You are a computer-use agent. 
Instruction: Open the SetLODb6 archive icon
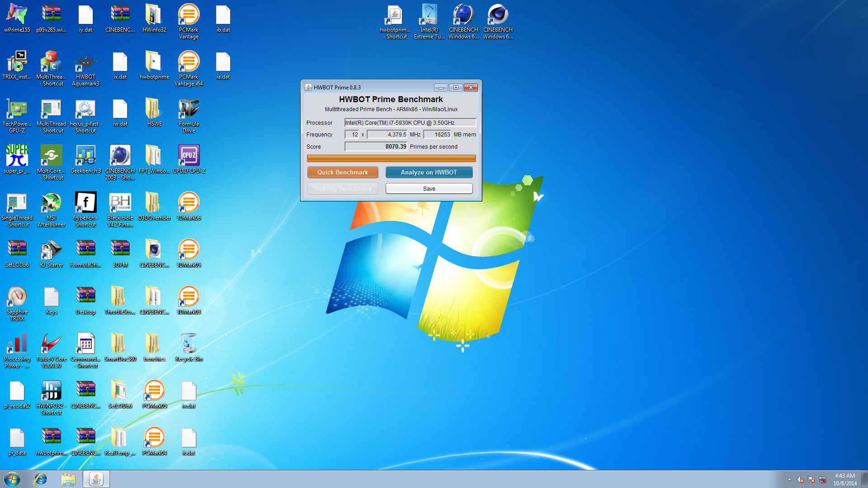(17, 253)
